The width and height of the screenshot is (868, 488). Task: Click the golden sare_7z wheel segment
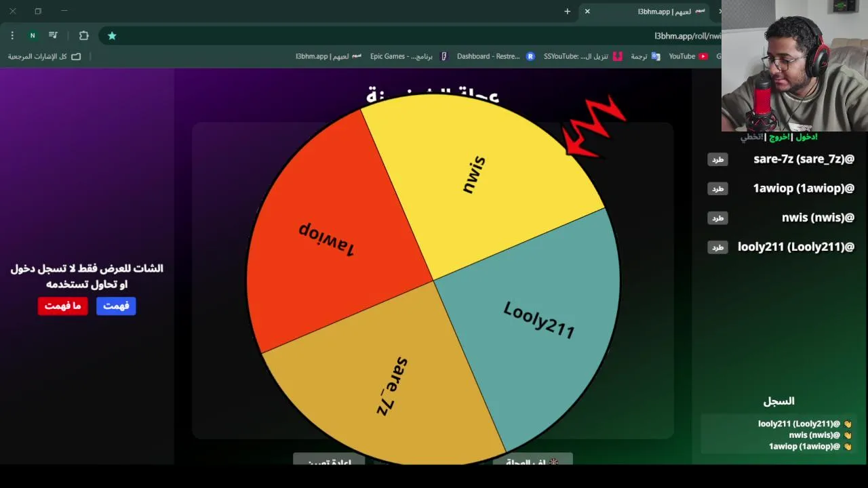(393, 386)
